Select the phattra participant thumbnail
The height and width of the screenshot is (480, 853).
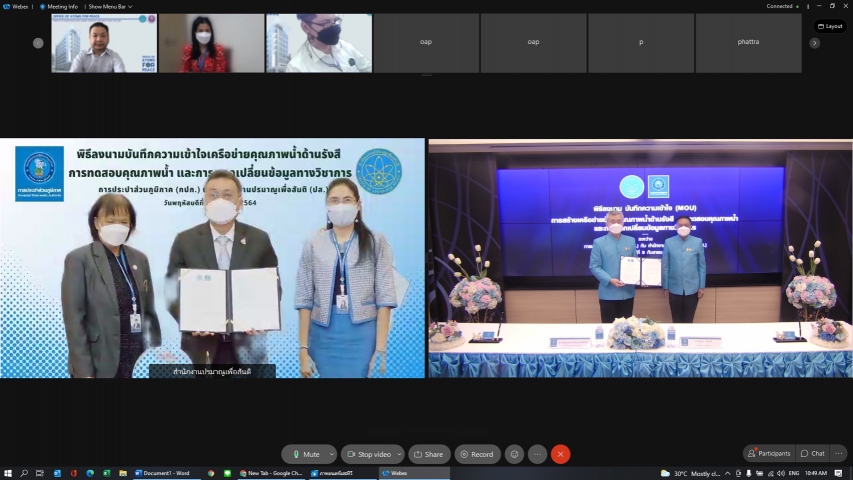coord(748,43)
